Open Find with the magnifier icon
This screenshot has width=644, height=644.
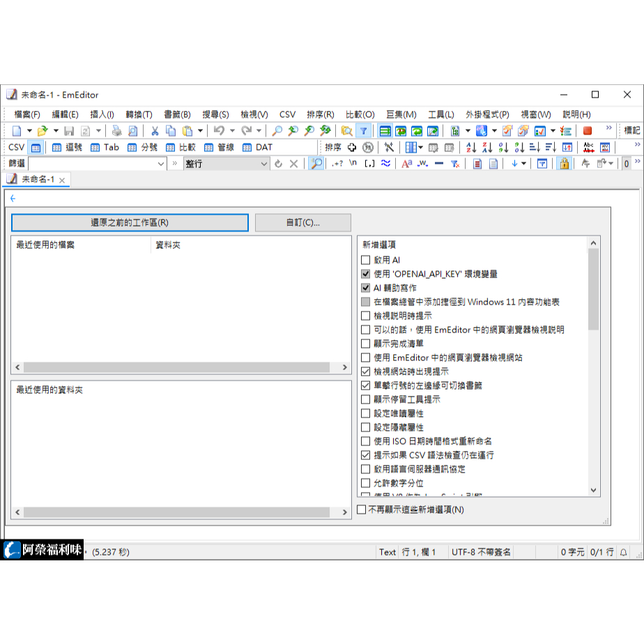pyautogui.click(x=277, y=131)
